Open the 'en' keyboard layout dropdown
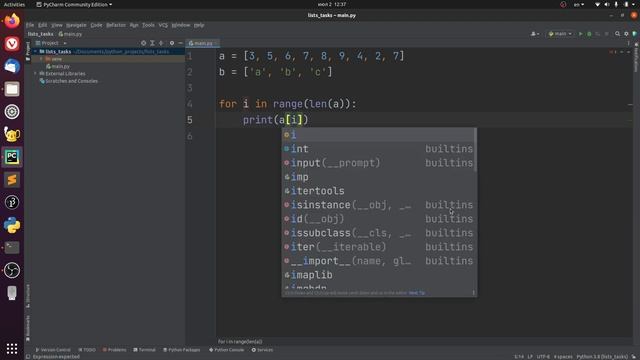 579,4
